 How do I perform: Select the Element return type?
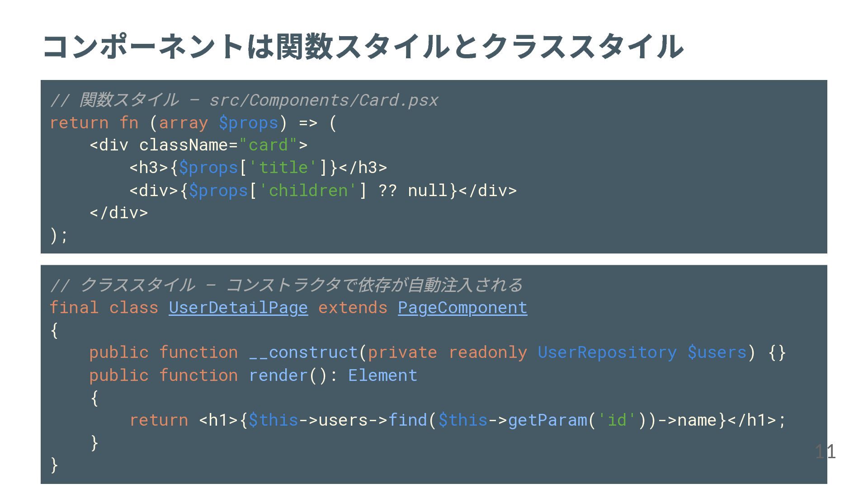tap(383, 375)
